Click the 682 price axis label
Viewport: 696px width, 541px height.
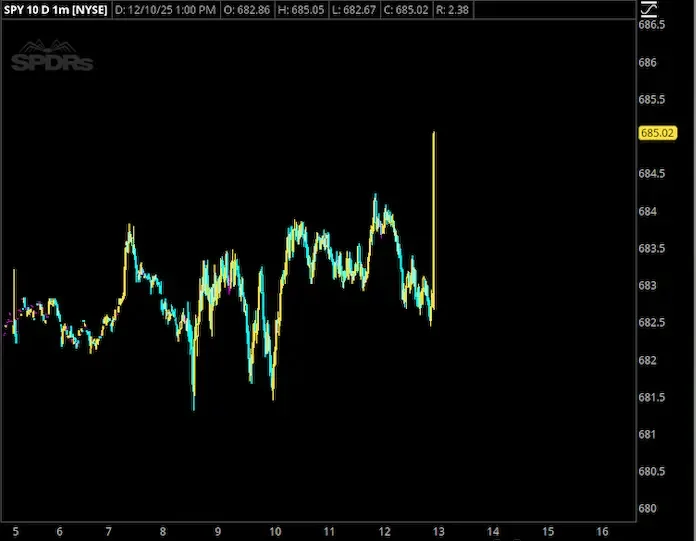coord(647,360)
